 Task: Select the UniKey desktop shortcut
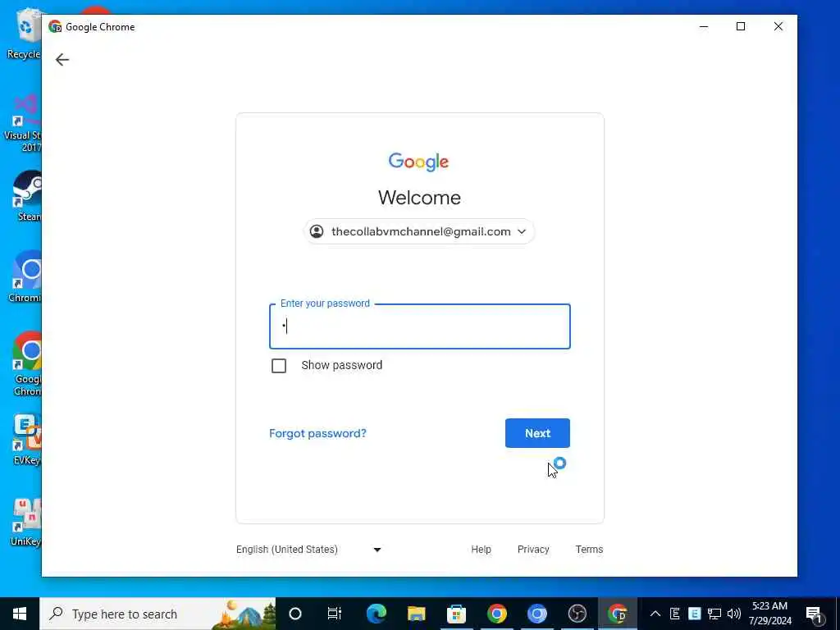pos(25,522)
